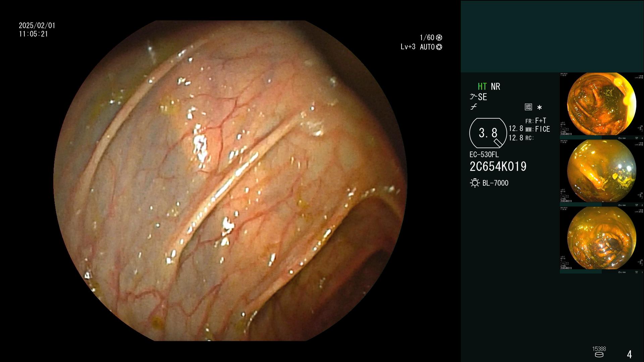The width and height of the screenshot is (644, 362).
Task: Click the EC-530FL scope model text
Action: pyautogui.click(x=484, y=155)
